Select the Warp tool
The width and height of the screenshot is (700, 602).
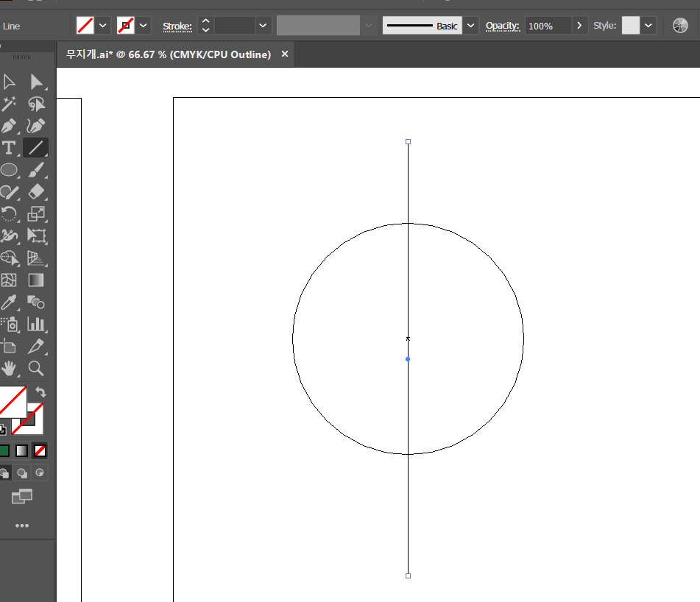9,236
